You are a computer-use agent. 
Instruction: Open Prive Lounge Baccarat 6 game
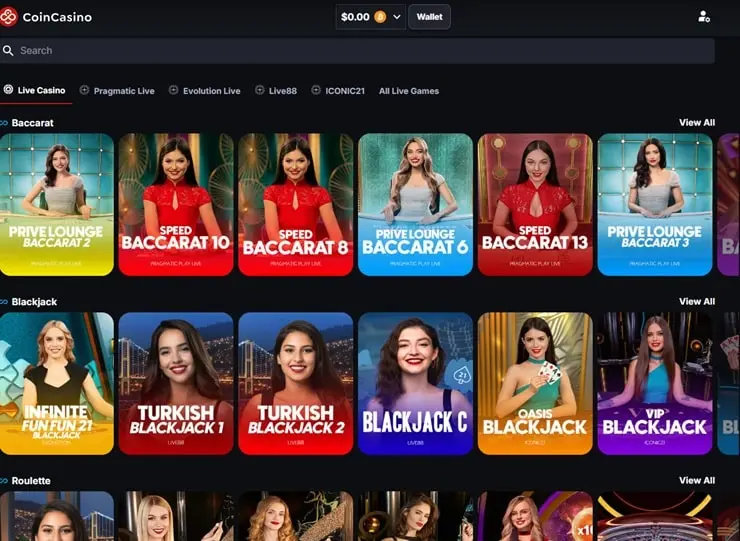[x=415, y=204]
